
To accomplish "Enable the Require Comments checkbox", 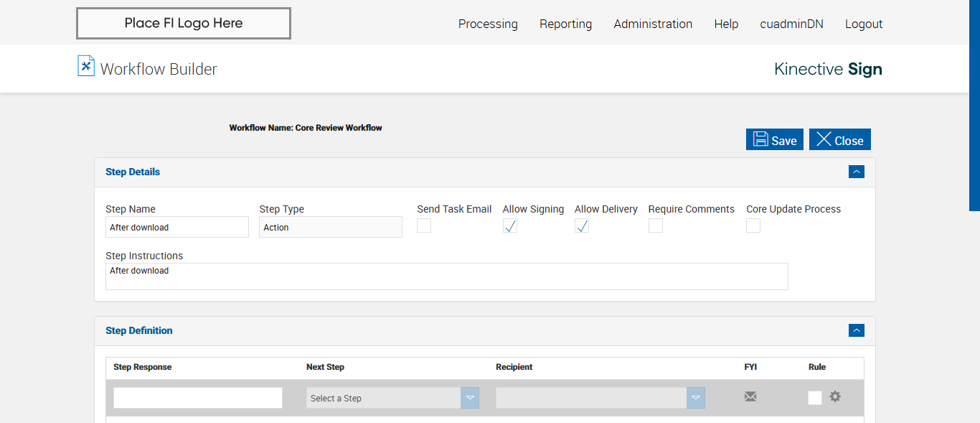I will click(x=656, y=226).
